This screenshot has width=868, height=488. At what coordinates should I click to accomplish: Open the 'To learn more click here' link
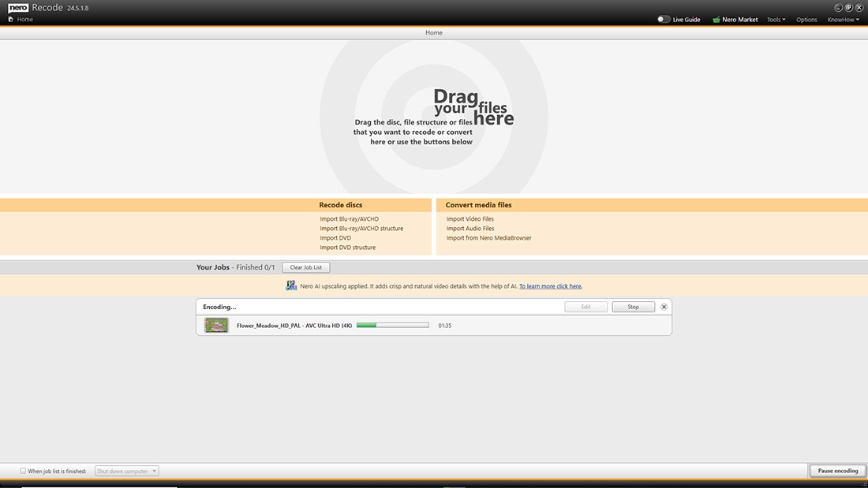[550, 286]
